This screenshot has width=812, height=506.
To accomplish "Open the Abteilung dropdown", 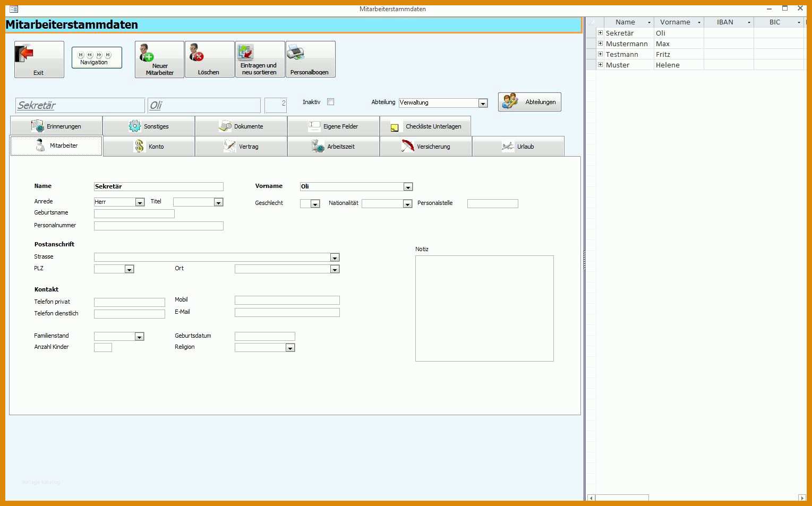I will [483, 104].
